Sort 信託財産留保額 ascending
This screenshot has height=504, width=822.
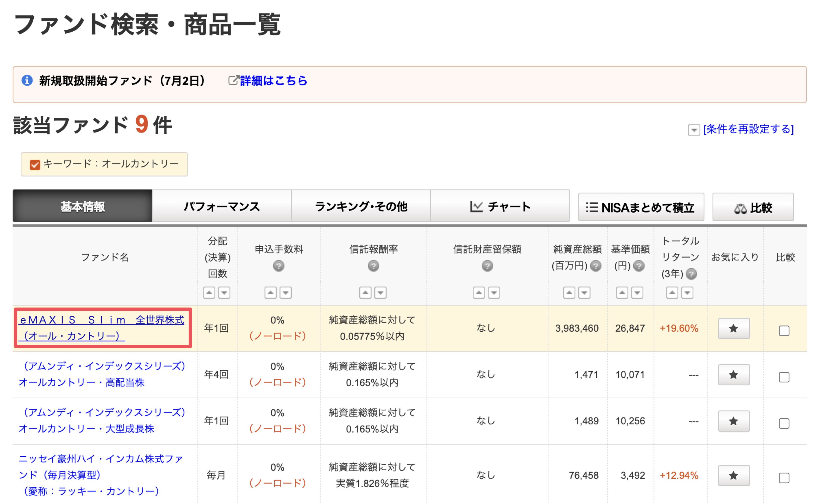479,293
